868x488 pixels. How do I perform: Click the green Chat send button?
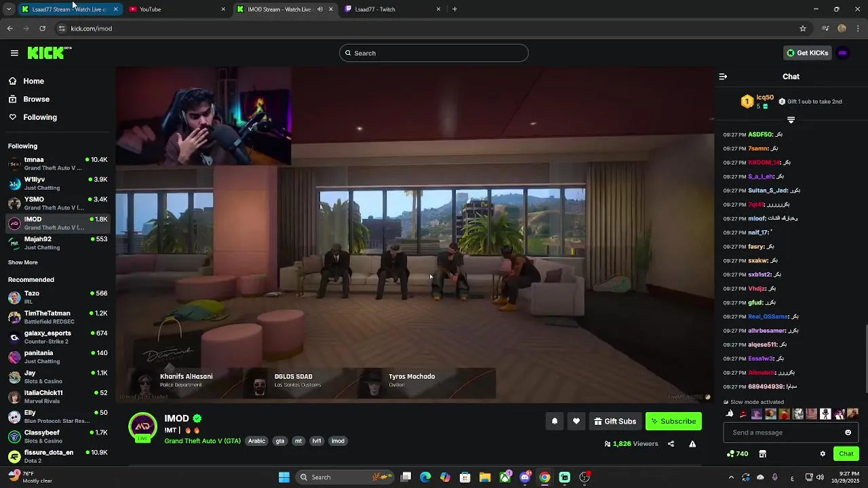point(846,454)
